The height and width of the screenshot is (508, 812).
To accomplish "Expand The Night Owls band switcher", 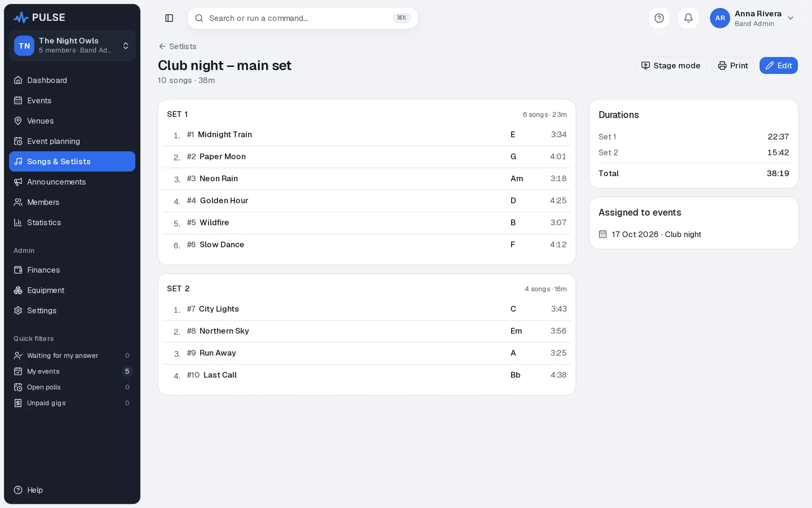I will point(72,46).
